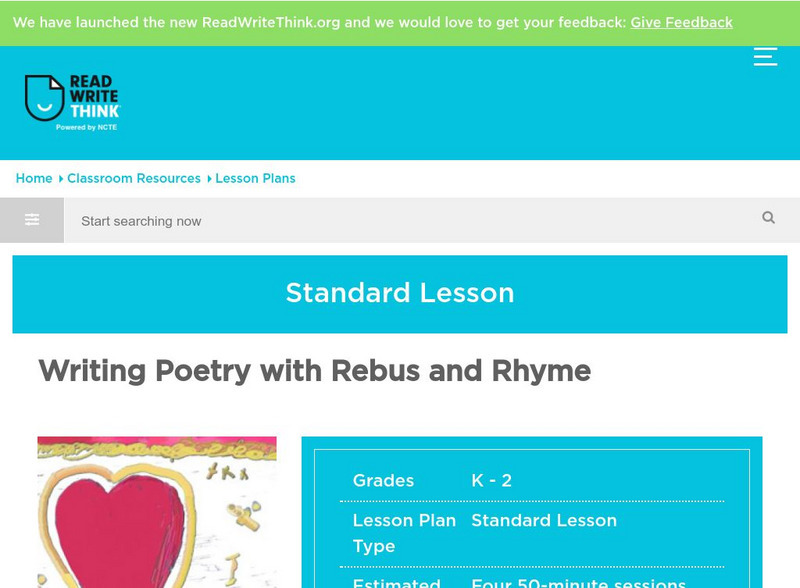This screenshot has height=588, width=800.
Task: Click the 'Powered by NCTE' text
Action: click(x=86, y=128)
